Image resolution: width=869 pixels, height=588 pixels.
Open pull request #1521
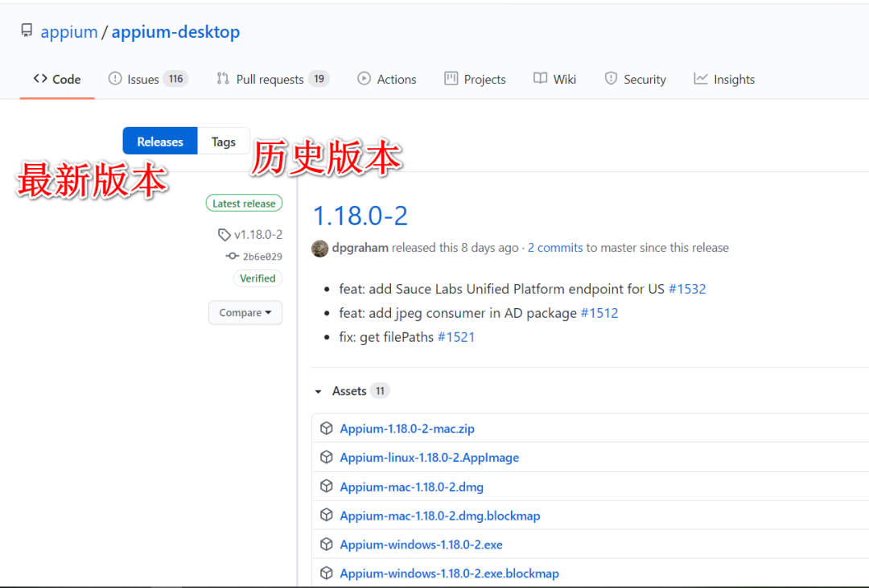click(456, 337)
